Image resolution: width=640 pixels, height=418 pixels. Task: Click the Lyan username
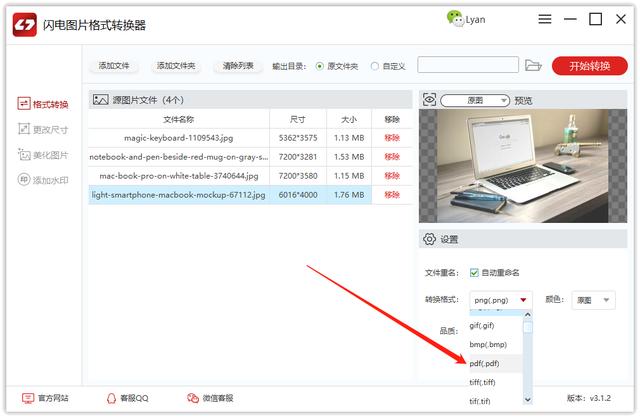click(476, 20)
